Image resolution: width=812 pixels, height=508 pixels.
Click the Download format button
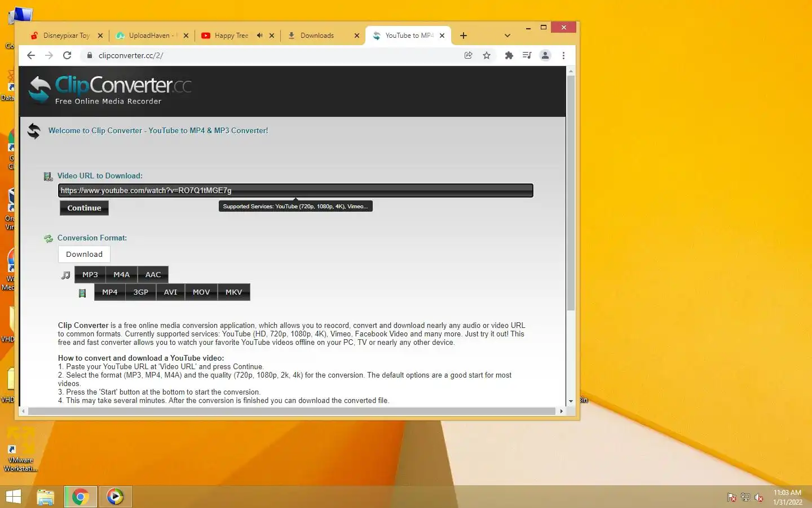click(84, 254)
